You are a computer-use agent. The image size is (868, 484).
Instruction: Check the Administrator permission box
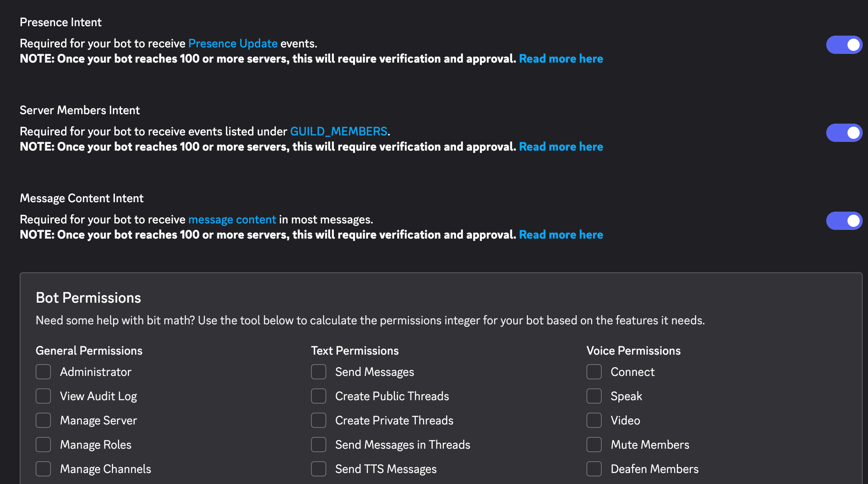[43, 372]
